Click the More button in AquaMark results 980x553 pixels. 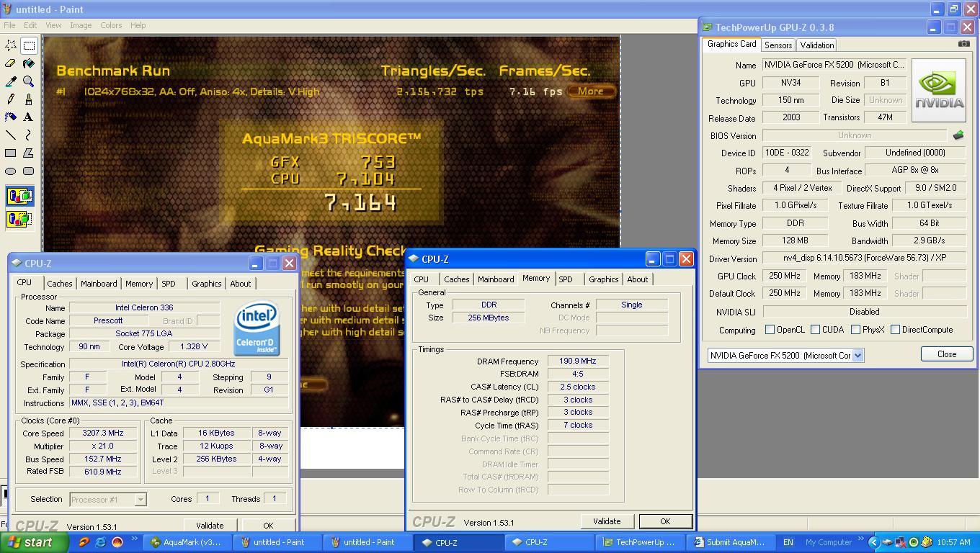click(590, 91)
